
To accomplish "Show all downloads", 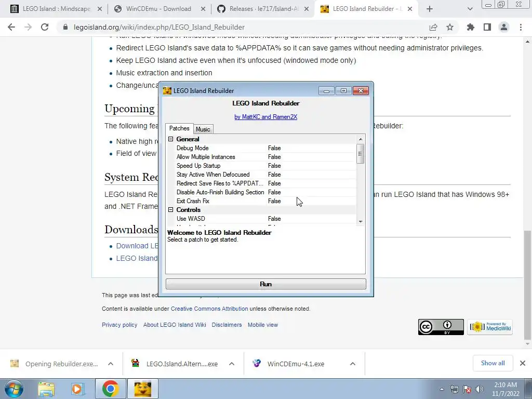I will pos(493,363).
